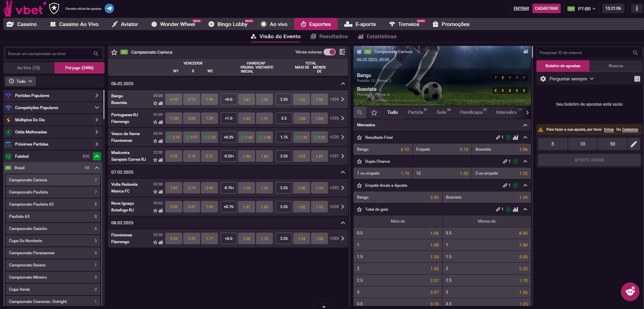Open the Telegram channel icon

[109, 8]
